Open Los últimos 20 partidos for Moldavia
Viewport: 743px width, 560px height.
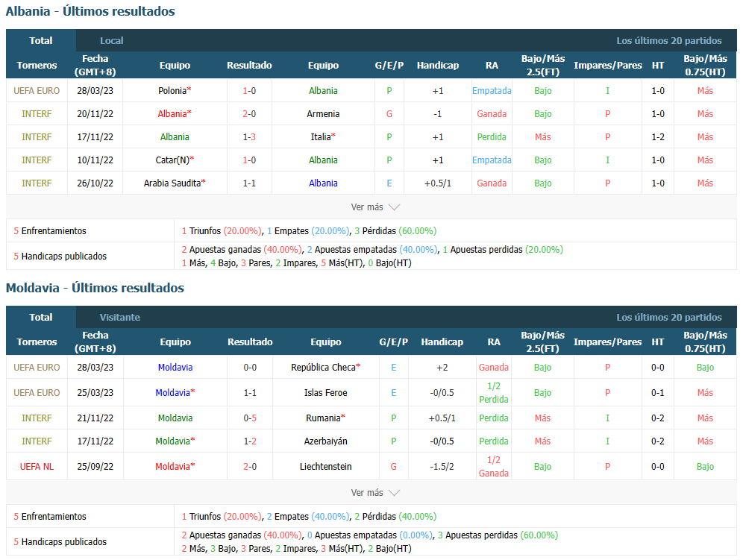(669, 318)
